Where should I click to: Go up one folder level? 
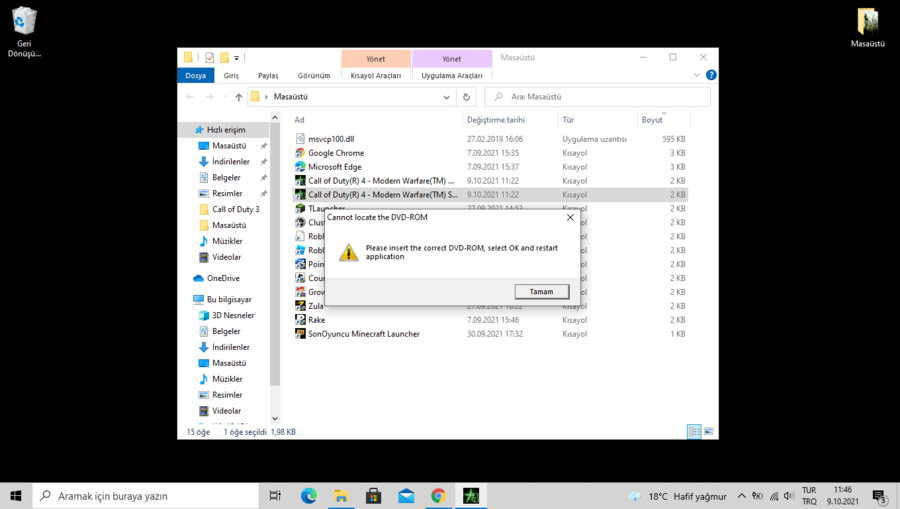tap(239, 97)
